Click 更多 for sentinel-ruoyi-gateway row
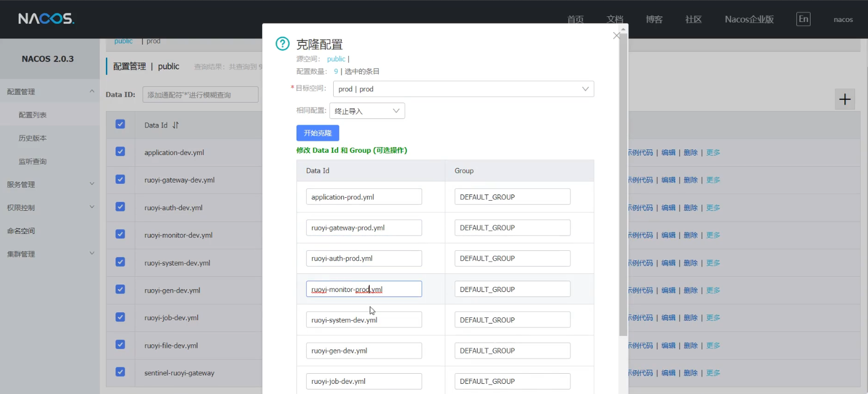The width and height of the screenshot is (868, 394). click(713, 373)
